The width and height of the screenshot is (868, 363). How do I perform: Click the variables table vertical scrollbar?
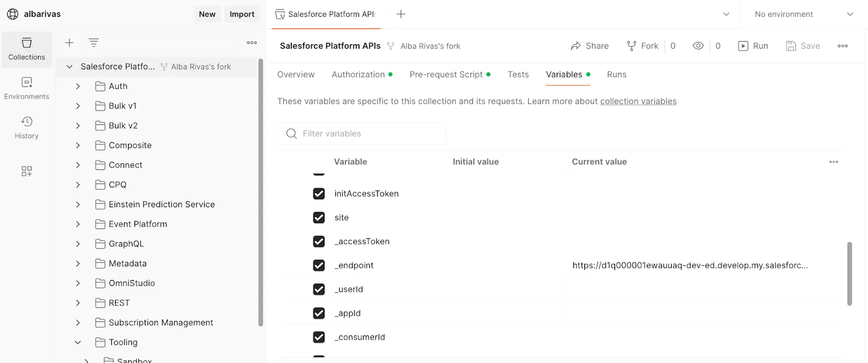click(x=850, y=273)
